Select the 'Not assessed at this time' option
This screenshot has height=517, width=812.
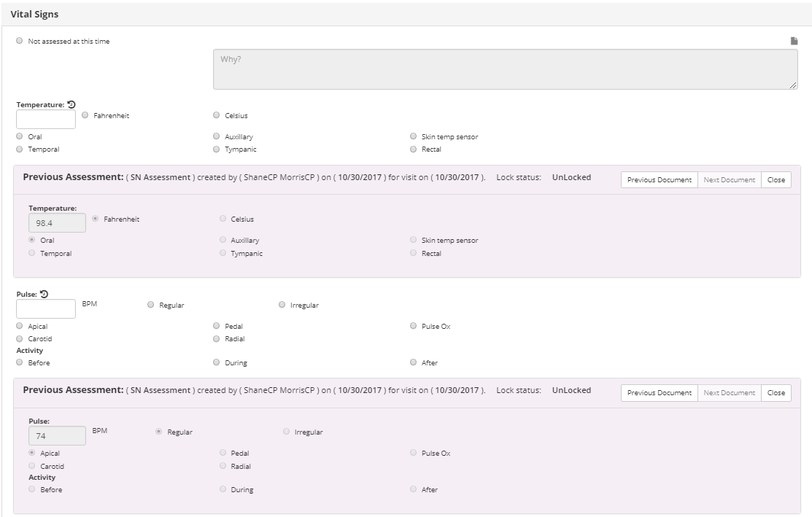coord(19,42)
